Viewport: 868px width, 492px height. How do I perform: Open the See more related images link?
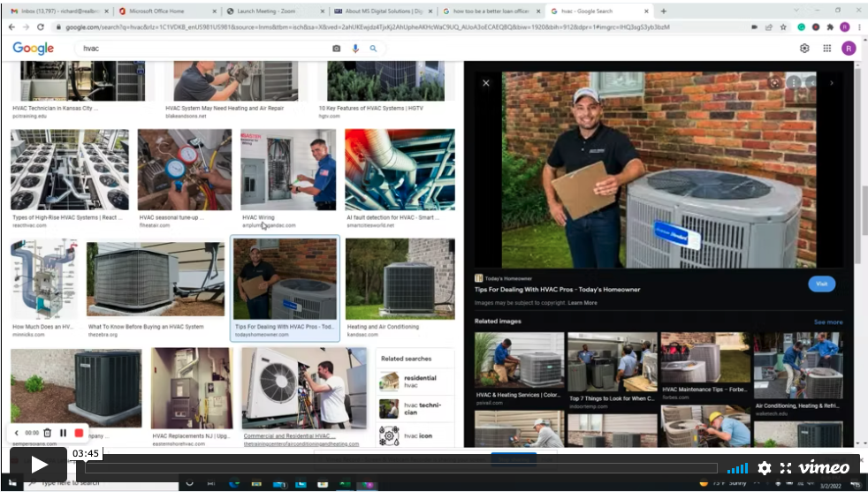coord(827,322)
